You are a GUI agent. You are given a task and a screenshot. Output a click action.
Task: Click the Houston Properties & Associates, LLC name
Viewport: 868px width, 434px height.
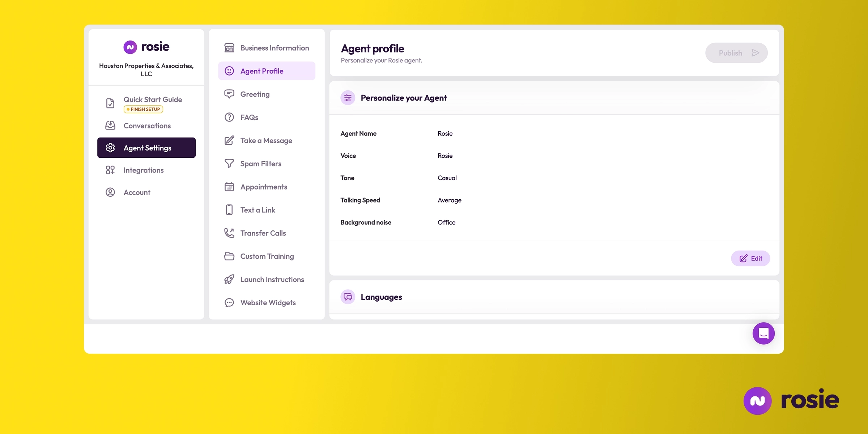tap(146, 70)
